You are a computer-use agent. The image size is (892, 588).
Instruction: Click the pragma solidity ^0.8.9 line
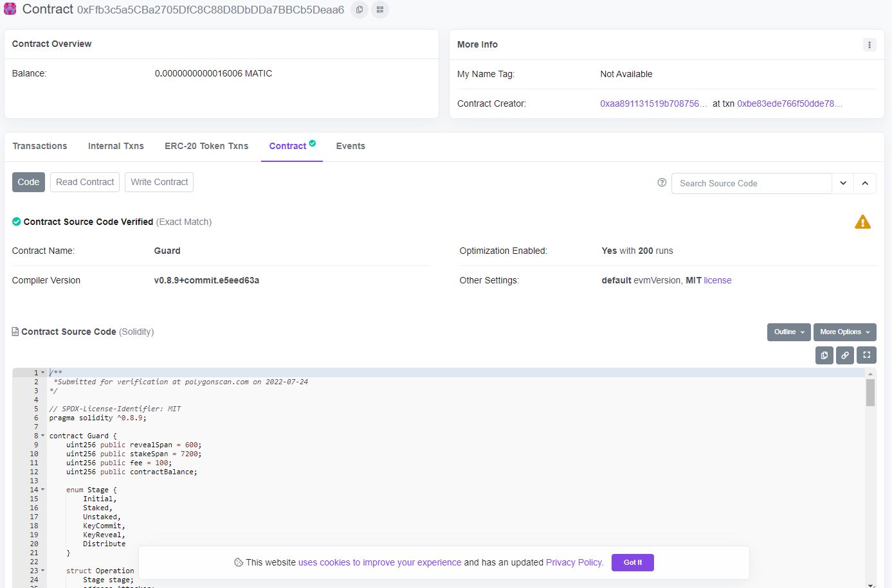pyautogui.click(x=98, y=418)
